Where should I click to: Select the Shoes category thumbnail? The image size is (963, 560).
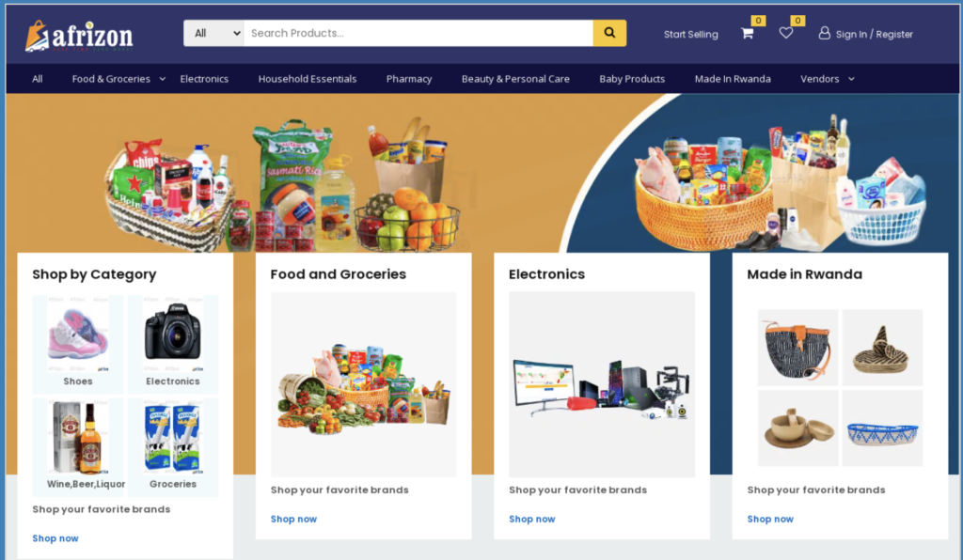click(78, 333)
